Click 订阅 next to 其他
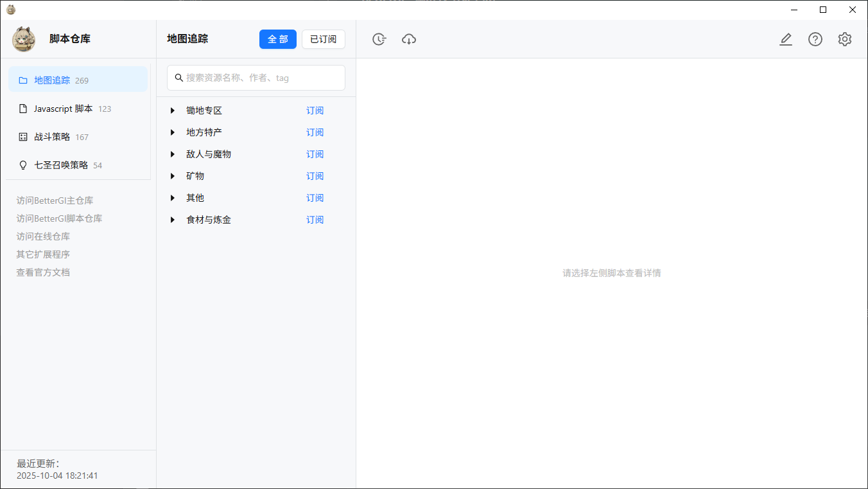Image resolution: width=868 pixels, height=489 pixels. point(315,198)
